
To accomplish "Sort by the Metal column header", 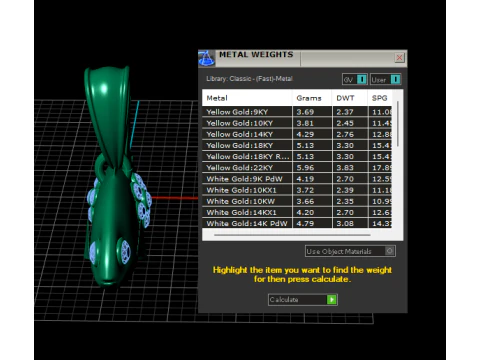I will coord(247,98).
